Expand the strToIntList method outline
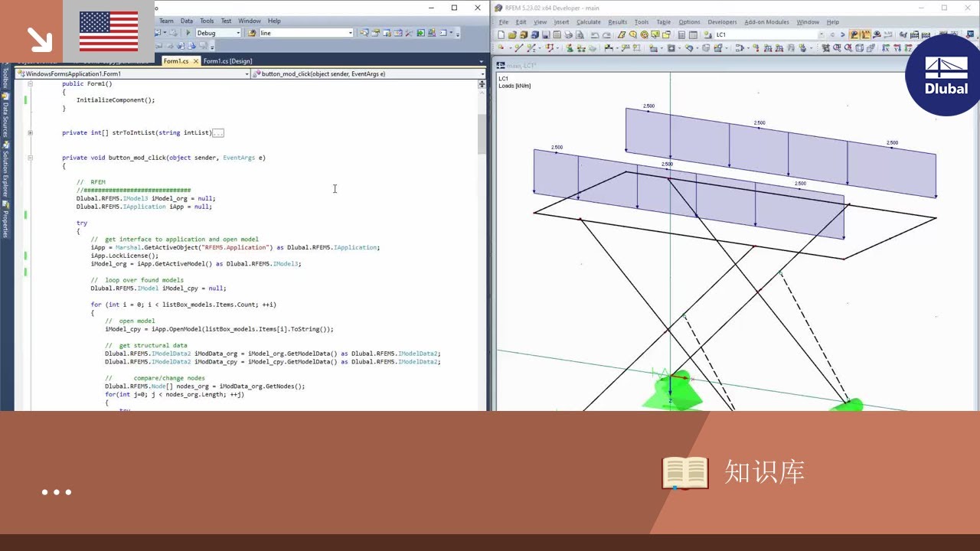The width and height of the screenshot is (980, 551). click(30, 132)
